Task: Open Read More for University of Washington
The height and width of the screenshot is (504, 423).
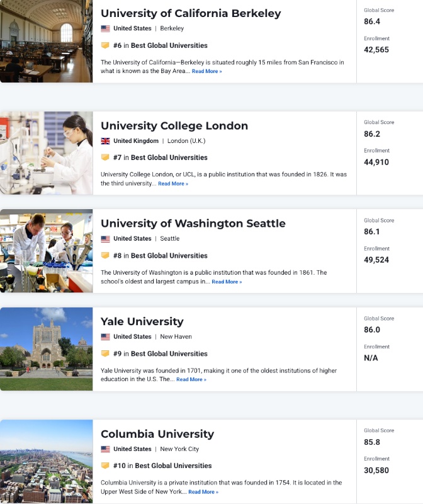Action: pyautogui.click(x=227, y=282)
